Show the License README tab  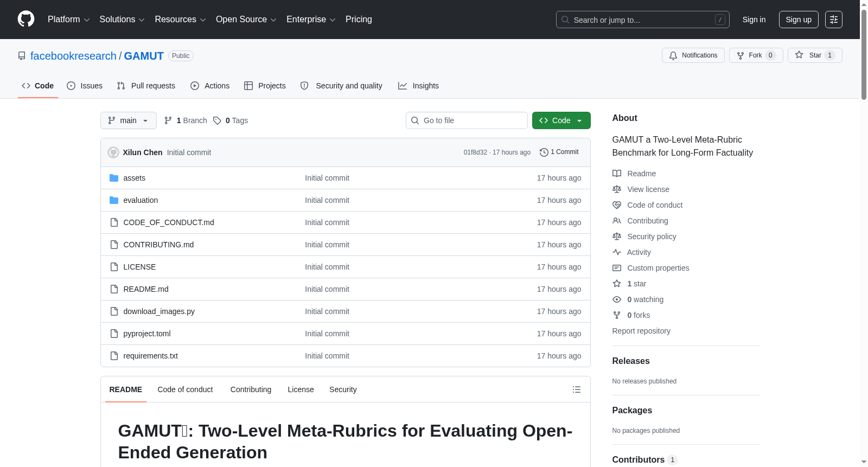pos(301,389)
